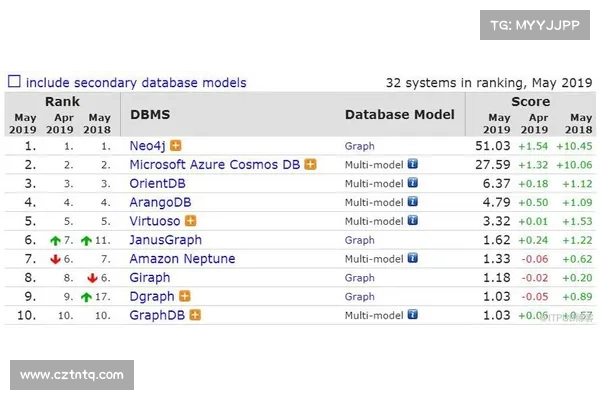Open the Multi-model info icon in ArangoDB row
Image resolution: width=600 pixels, height=400 pixels.
click(x=412, y=203)
